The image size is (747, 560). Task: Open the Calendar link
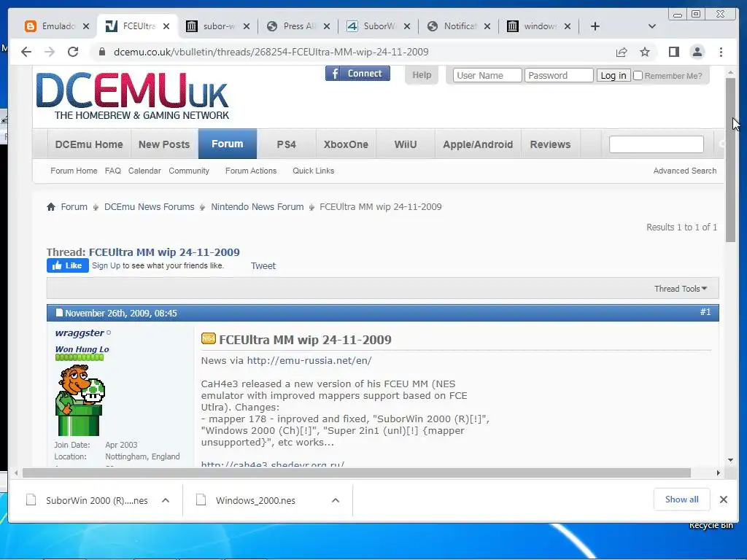click(x=144, y=171)
